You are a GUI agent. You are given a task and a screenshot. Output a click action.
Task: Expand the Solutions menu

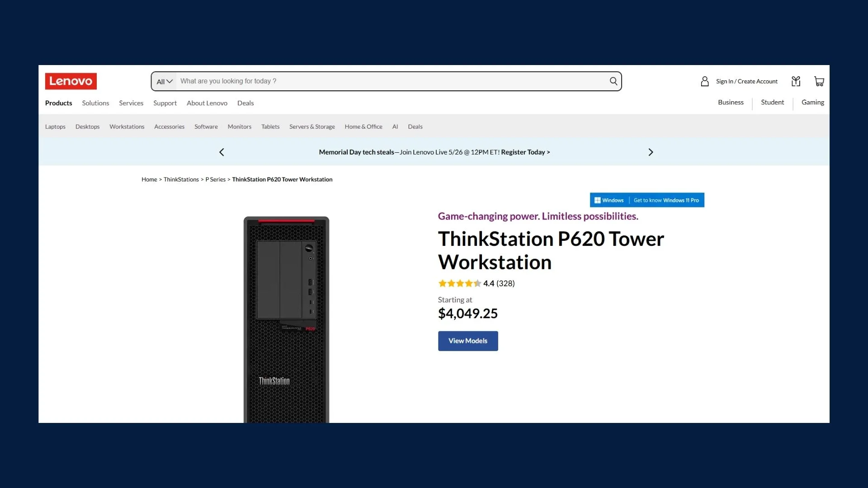95,103
